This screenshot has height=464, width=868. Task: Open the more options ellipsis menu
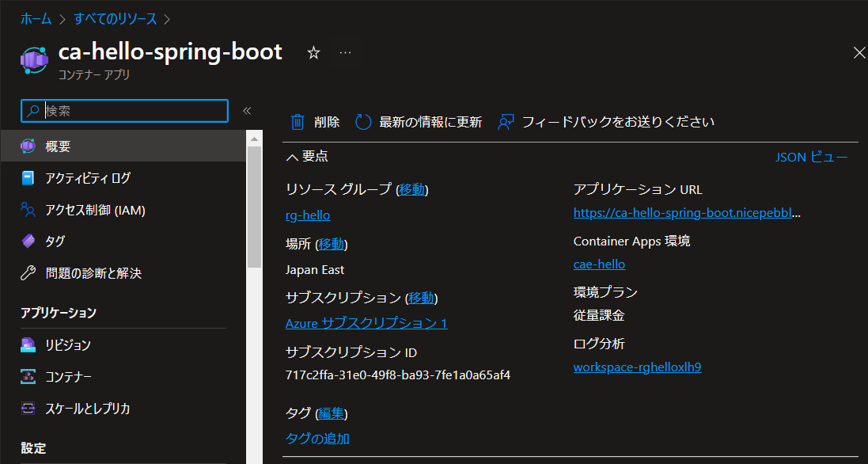point(346,52)
